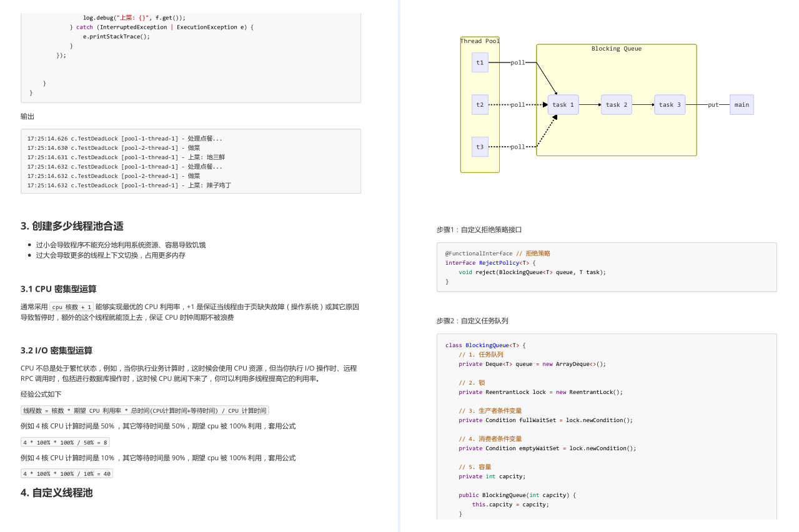
Task: Click the 'task 2' box in diagram
Action: click(x=617, y=104)
